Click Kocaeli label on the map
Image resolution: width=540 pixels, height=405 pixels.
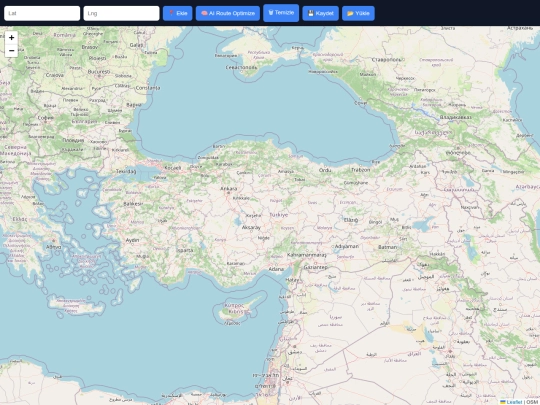173,168
